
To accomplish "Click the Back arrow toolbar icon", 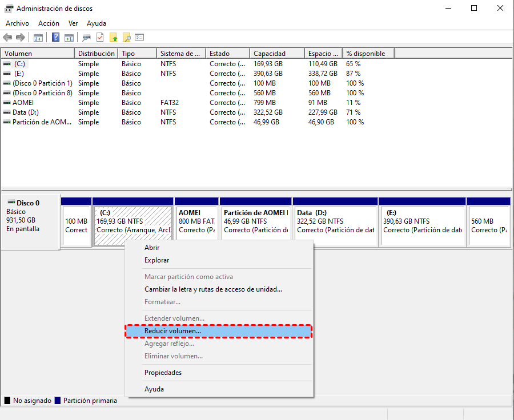I will click(7, 38).
